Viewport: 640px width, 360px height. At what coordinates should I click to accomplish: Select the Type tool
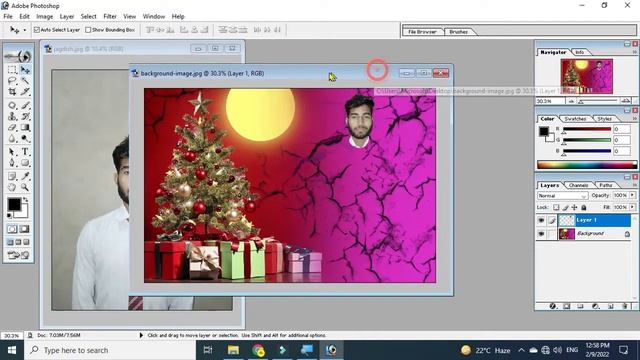pyautogui.click(x=25, y=152)
